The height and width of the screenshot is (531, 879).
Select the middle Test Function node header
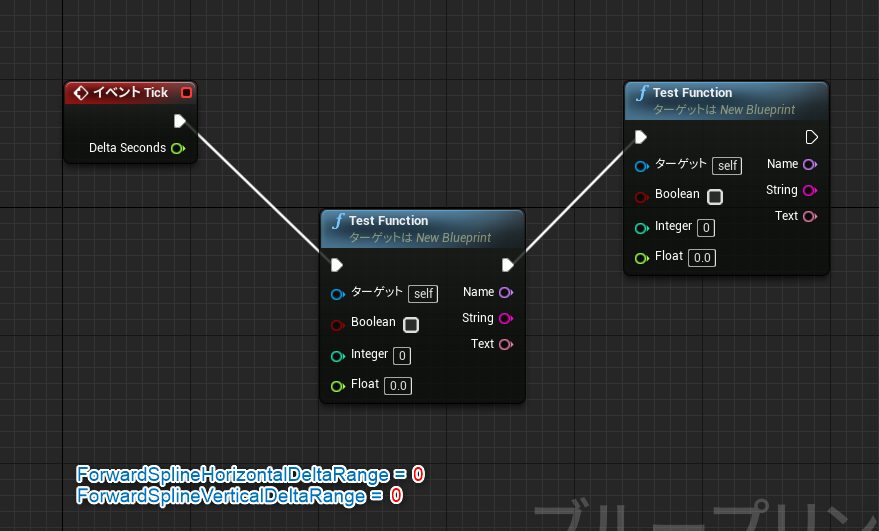click(x=423, y=229)
